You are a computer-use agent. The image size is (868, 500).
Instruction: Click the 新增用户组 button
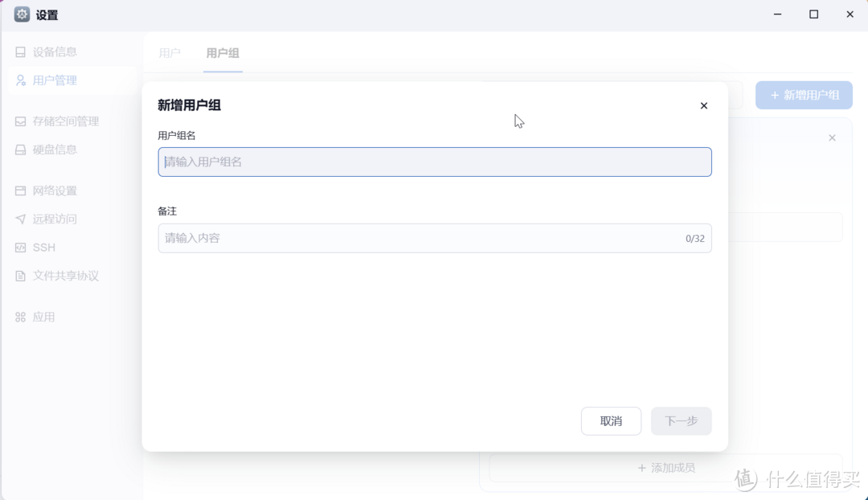804,95
